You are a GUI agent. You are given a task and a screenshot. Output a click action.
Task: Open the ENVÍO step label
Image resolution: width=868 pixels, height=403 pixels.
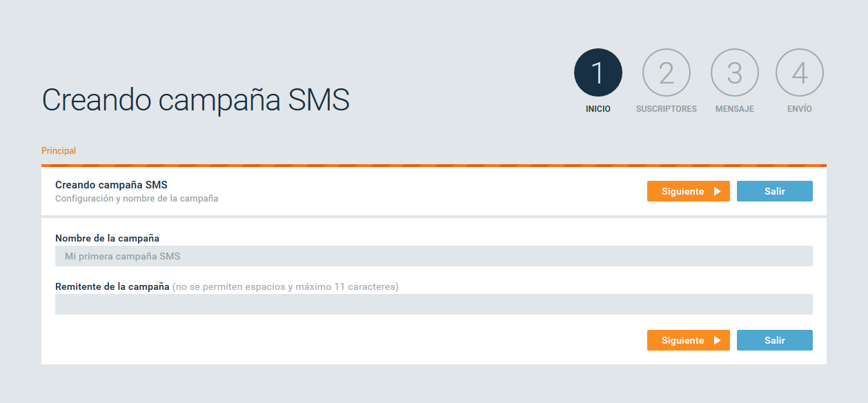[800, 109]
